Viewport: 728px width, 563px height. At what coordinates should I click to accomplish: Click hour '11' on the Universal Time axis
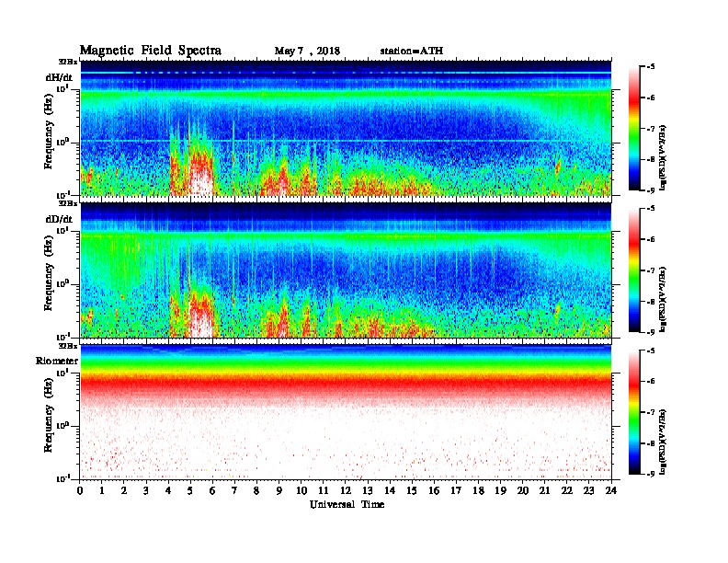point(324,490)
